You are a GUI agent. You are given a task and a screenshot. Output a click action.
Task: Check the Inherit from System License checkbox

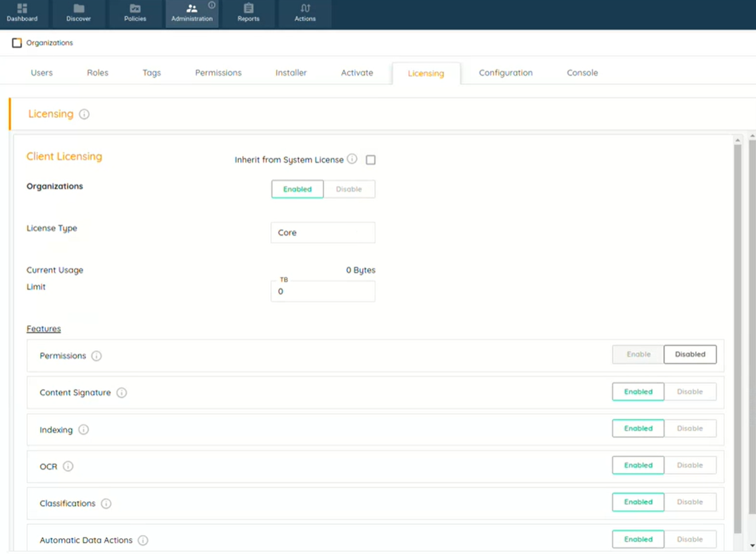371,160
